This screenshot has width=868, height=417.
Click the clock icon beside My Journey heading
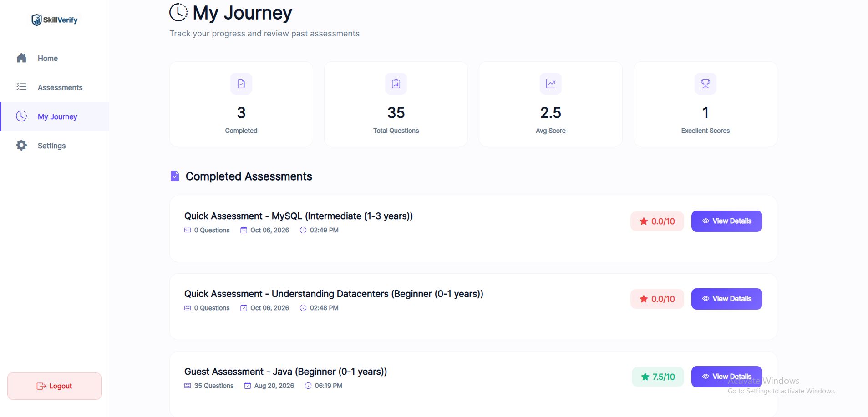pyautogui.click(x=178, y=13)
